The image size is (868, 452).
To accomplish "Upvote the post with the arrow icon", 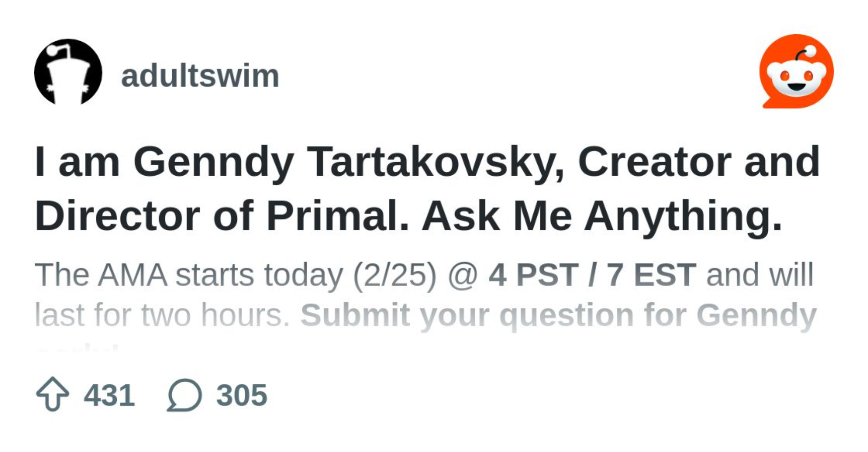I will point(53,394).
